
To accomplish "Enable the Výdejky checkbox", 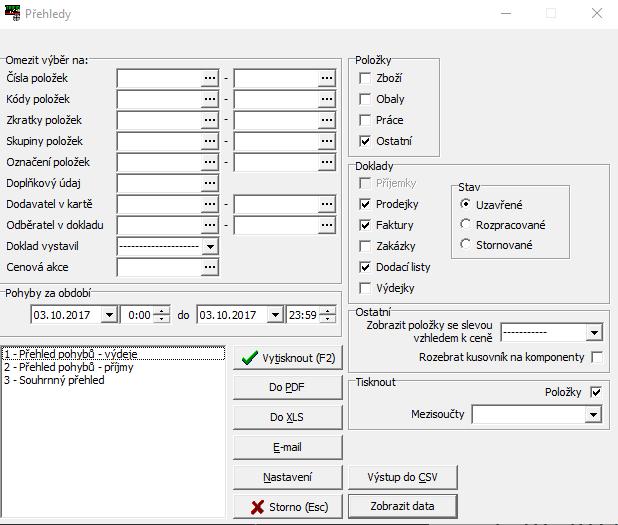I will 365,288.
